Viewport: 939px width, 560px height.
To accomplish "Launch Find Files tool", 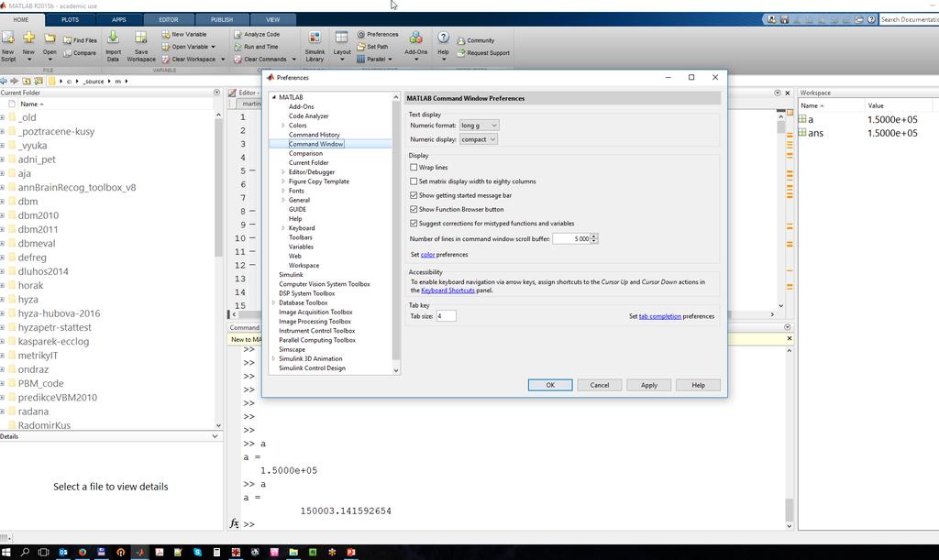I will (x=80, y=40).
